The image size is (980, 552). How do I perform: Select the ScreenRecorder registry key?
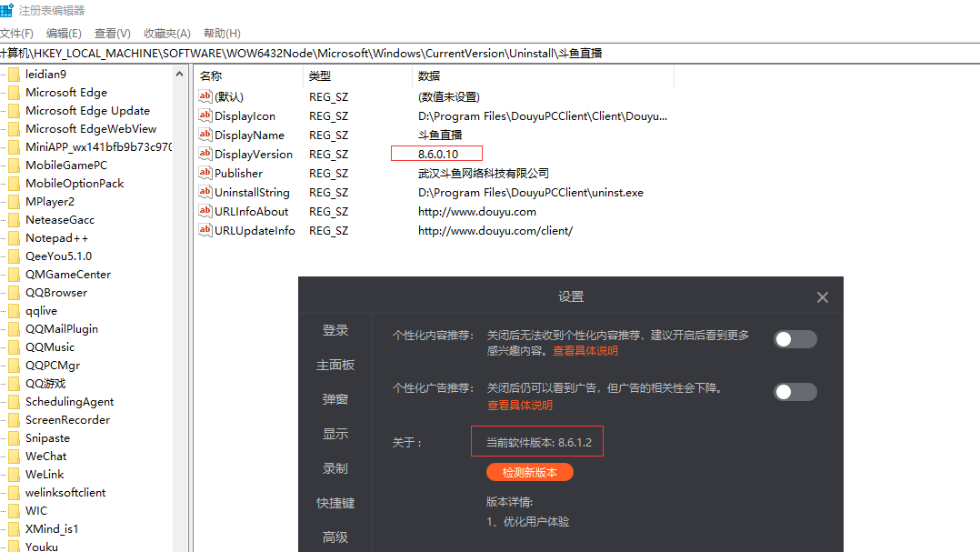click(x=67, y=419)
